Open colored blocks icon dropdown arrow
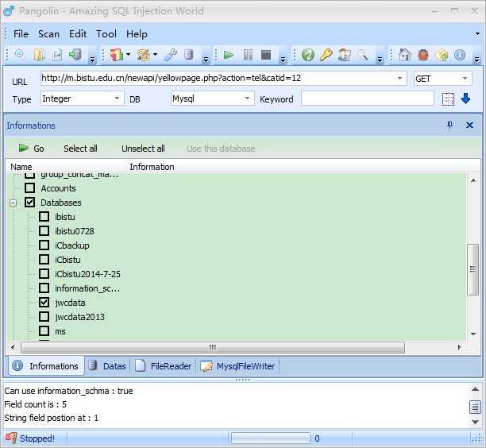Image resolution: width=486 pixels, height=448 pixels. [128, 55]
